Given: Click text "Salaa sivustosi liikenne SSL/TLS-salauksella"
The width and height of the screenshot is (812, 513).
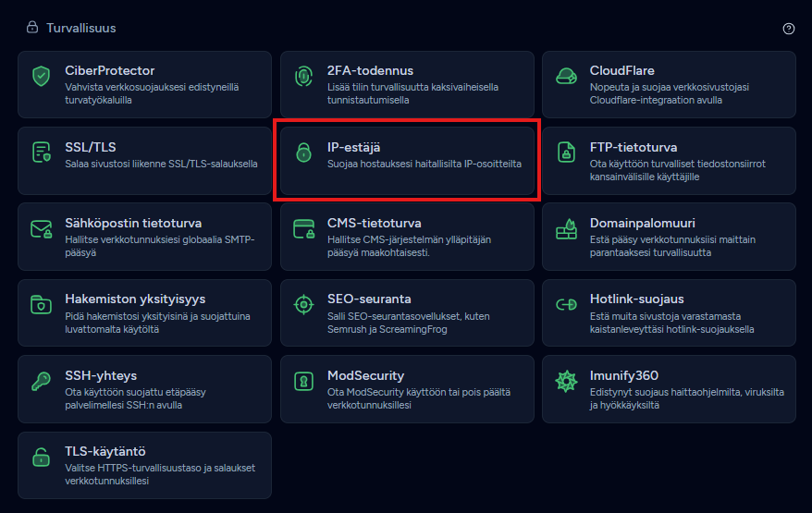Looking at the screenshot, I should pos(161,164).
